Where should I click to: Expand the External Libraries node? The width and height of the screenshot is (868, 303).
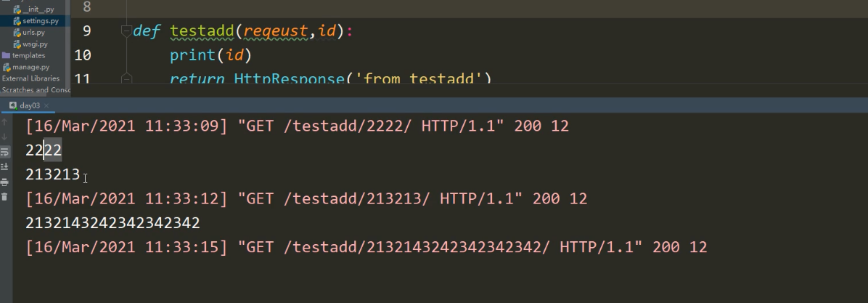[30, 78]
